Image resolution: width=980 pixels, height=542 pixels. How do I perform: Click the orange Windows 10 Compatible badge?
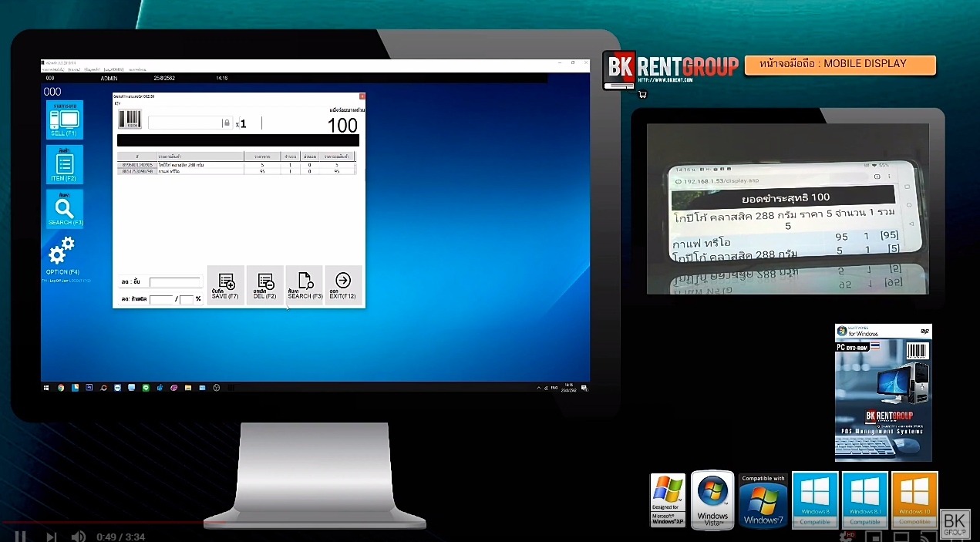pos(914,500)
